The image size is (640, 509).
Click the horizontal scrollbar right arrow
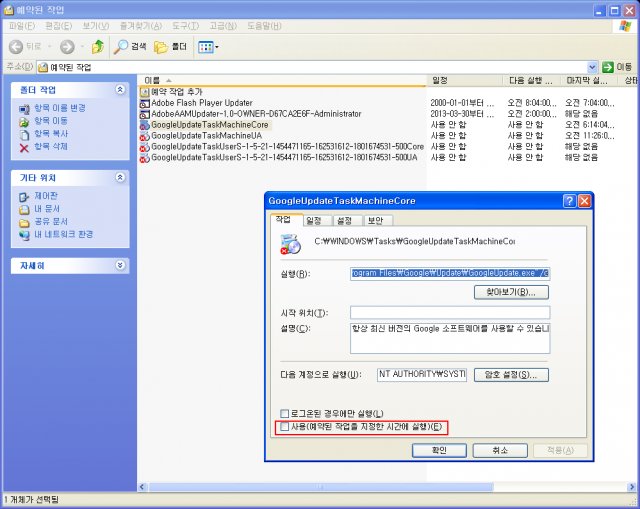coord(632,487)
